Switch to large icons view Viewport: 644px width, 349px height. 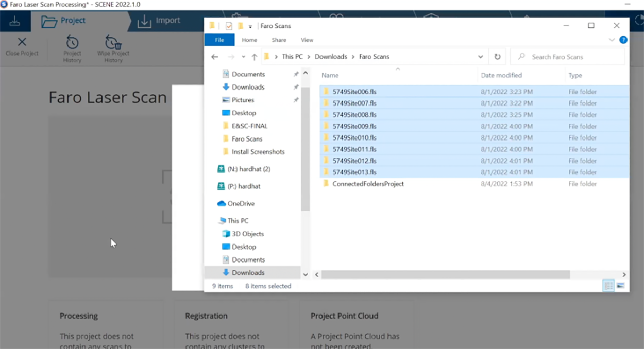[x=621, y=286]
